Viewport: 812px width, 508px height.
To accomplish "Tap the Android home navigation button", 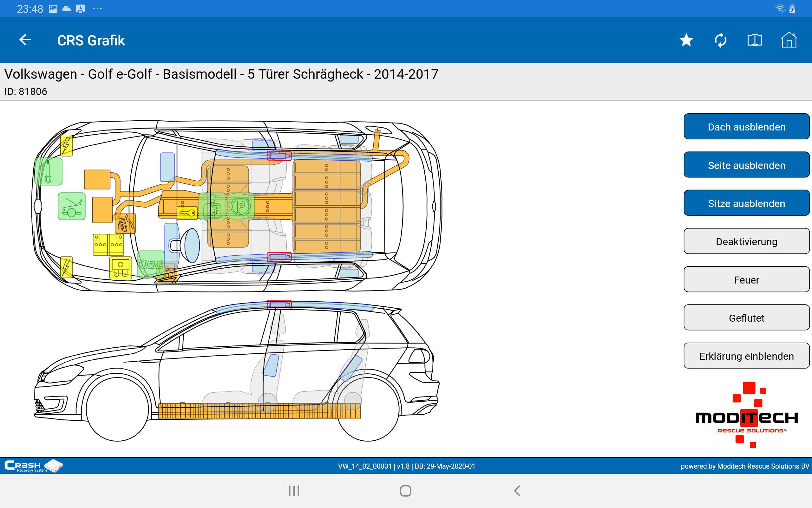I will (406, 491).
